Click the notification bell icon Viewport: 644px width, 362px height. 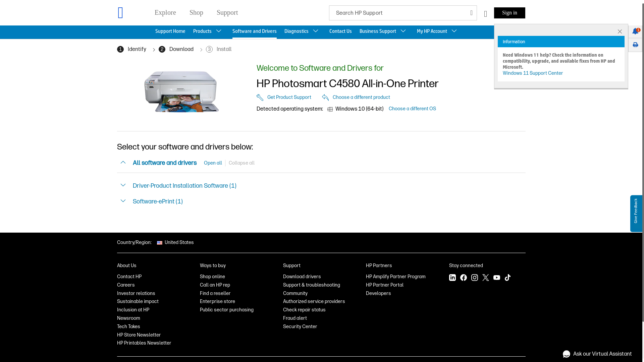(635, 31)
